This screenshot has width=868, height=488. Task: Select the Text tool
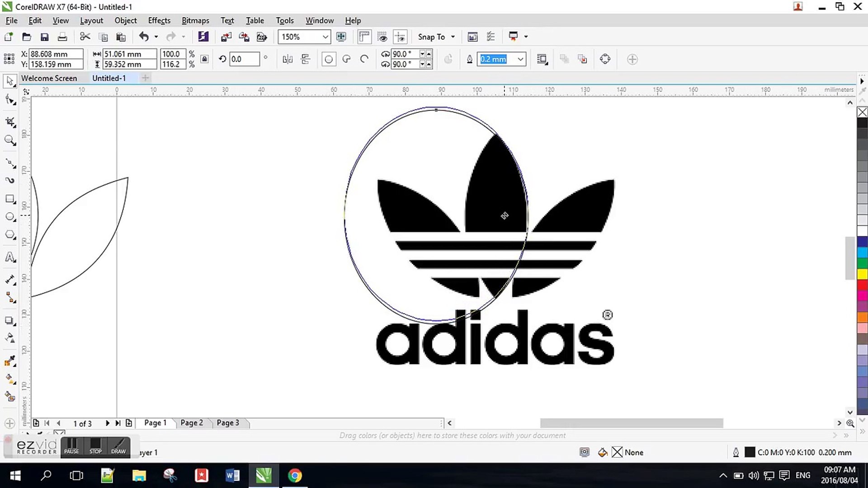pos(10,258)
